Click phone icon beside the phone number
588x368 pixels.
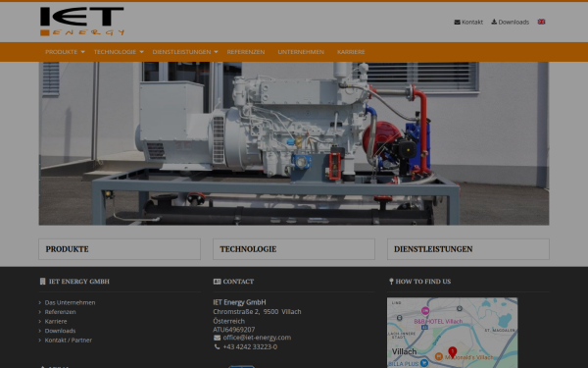pyautogui.click(x=217, y=347)
